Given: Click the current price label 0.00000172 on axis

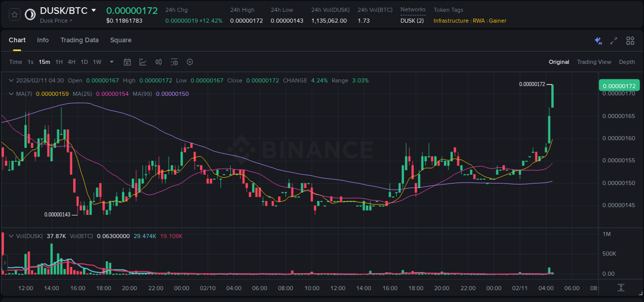Looking at the screenshot, I should click(619, 86).
